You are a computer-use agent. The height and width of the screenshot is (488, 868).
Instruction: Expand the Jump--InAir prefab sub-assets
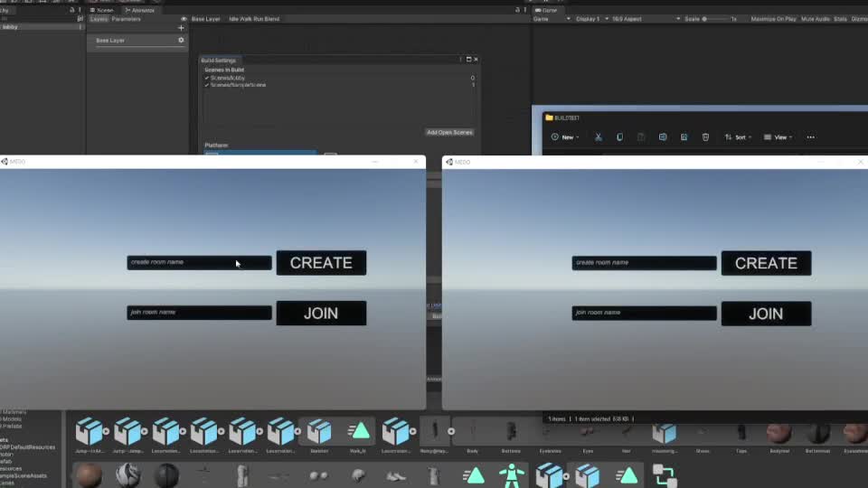[106, 432]
